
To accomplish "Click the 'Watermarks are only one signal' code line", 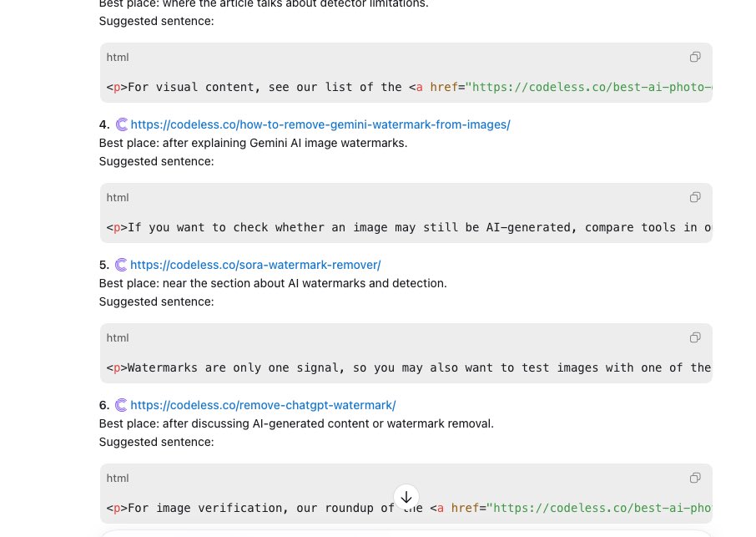I will [409, 367].
